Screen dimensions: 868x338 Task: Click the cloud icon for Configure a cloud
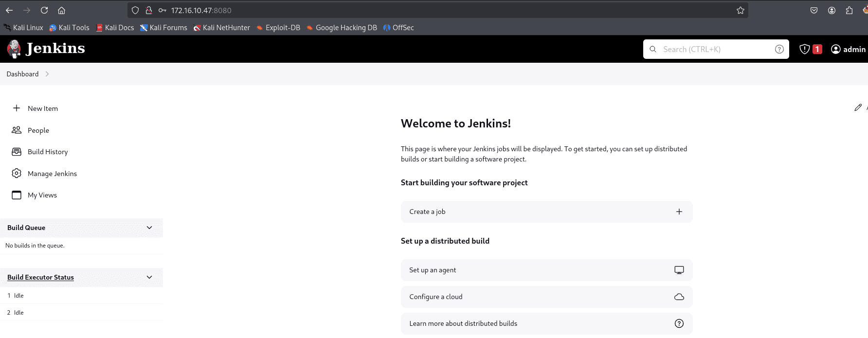pos(679,297)
